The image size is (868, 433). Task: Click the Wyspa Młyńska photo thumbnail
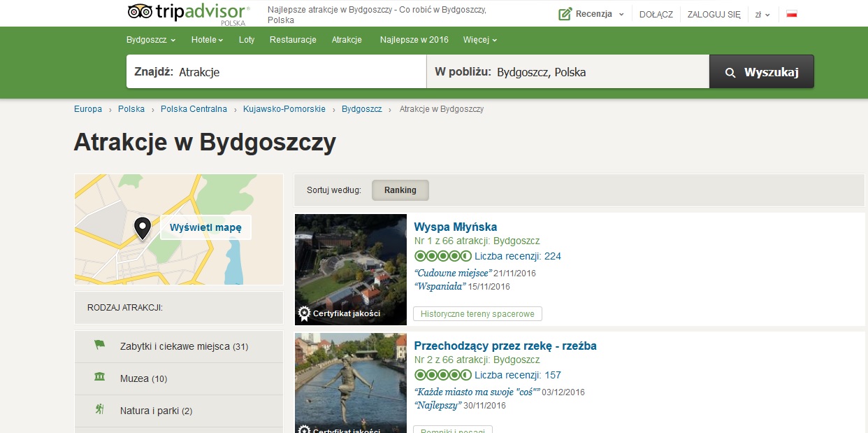coord(351,269)
